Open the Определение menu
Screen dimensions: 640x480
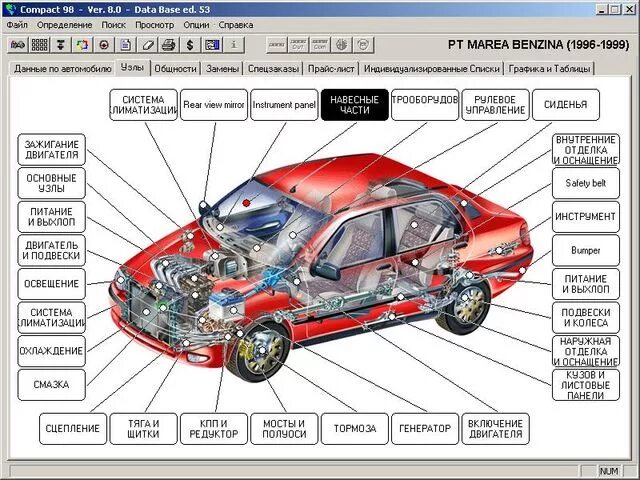click(x=64, y=25)
